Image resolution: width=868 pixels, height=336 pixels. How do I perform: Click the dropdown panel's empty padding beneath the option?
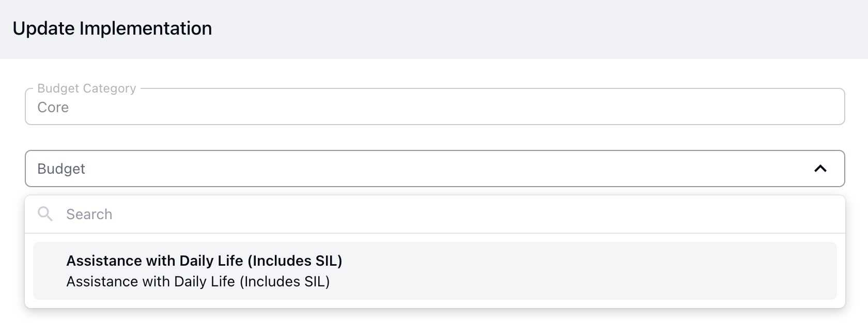pos(435,304)
